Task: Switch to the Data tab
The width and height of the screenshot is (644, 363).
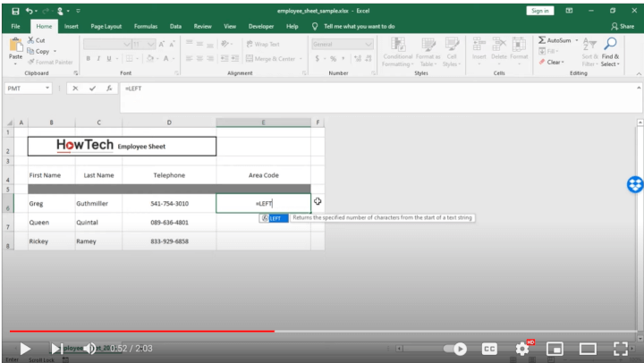Action: 175,26
